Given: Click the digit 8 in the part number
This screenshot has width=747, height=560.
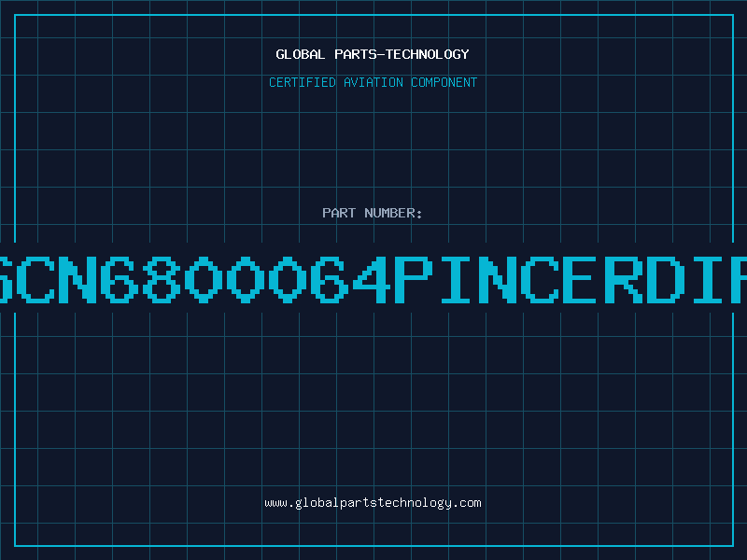Looking at the screenshot, I should tap(162, 279).
